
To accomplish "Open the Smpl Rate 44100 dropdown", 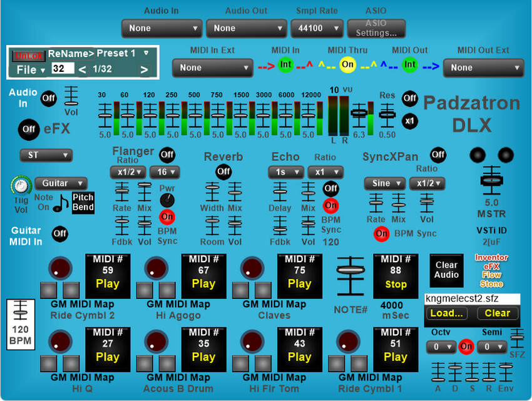I will 317,28.
